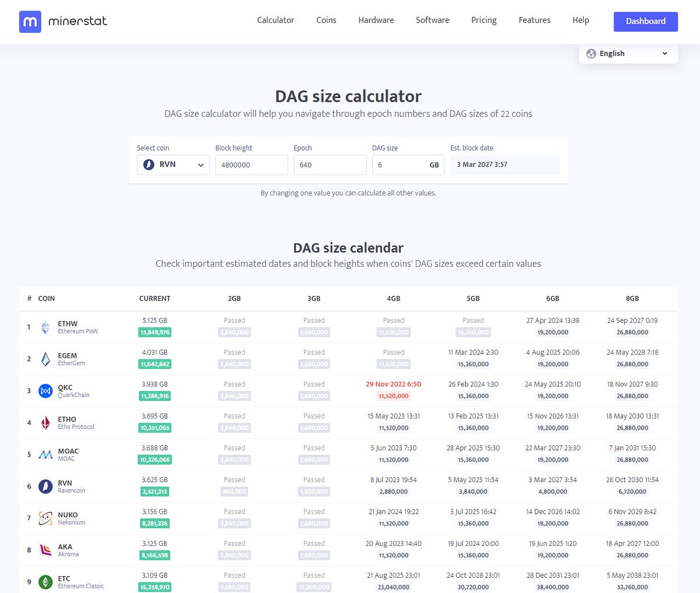Click ETHW 8GB date 24 Sep 2027 0:19
The image size is (700, 593).
point(632,320)
